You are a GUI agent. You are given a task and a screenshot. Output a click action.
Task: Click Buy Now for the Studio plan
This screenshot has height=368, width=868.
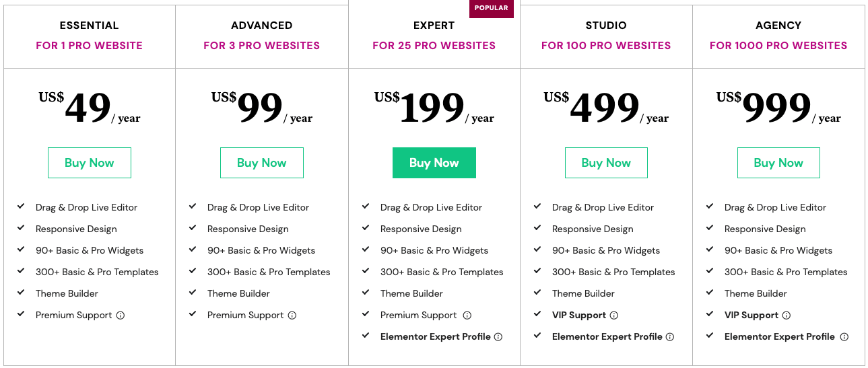606,163
